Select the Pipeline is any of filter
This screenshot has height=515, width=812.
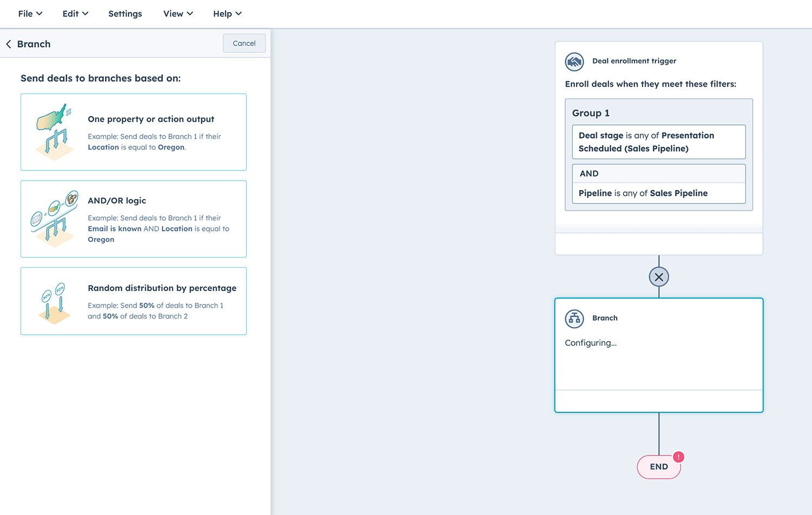coord(658,193)
